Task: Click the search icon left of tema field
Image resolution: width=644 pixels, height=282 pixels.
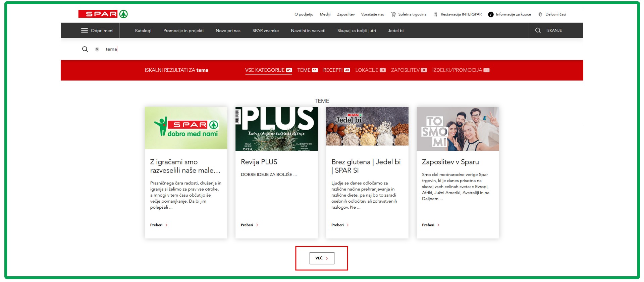Action: point(85,49)
